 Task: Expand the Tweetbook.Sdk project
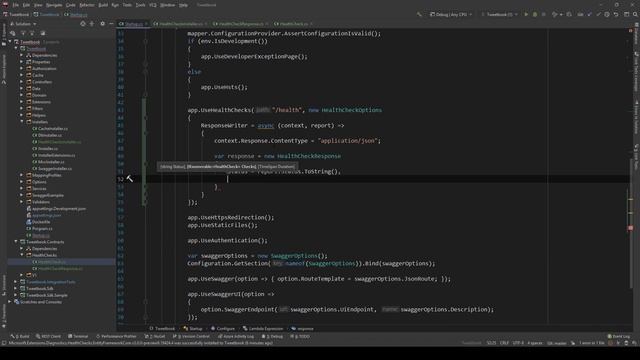[x=16, y=289]
